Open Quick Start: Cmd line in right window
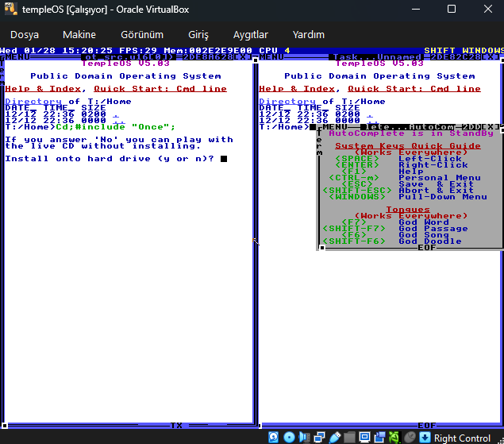 tap(414, 89)
